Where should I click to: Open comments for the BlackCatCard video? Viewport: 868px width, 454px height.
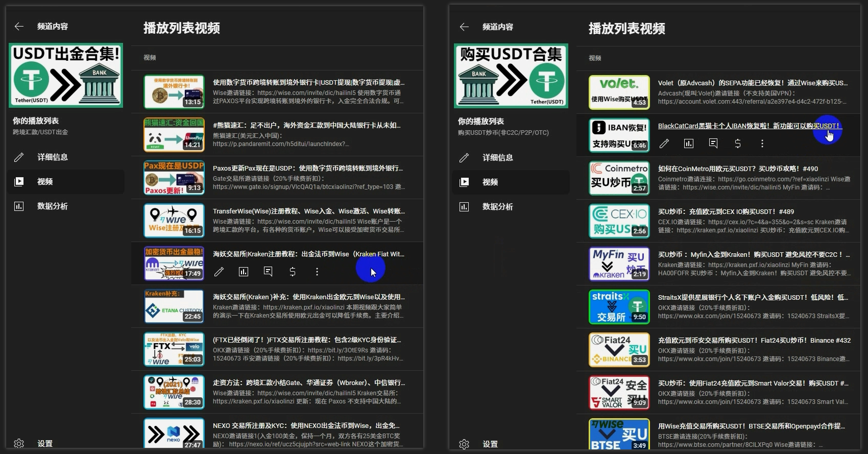(x=713, y=144)
